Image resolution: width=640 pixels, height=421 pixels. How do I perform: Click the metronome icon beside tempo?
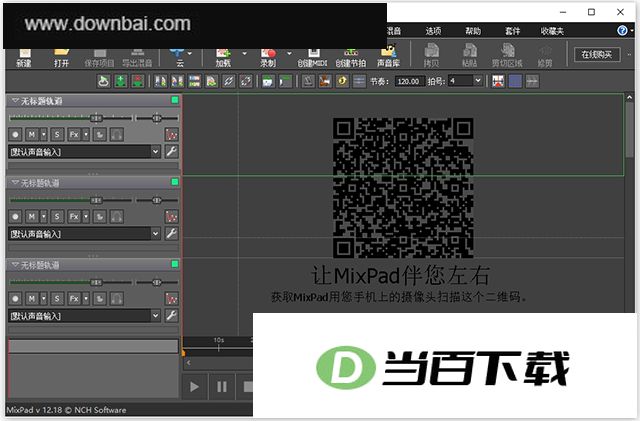308,81
